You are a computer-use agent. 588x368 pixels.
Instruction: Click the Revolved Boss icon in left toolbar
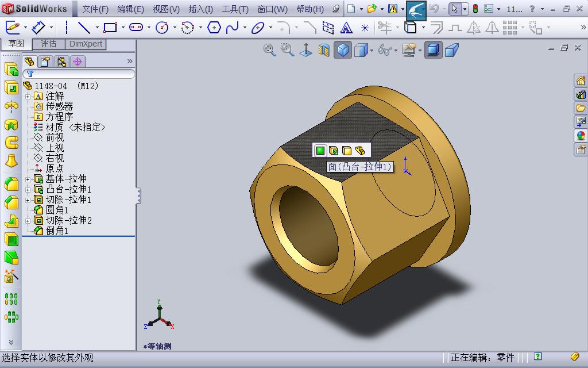[11, 106]
